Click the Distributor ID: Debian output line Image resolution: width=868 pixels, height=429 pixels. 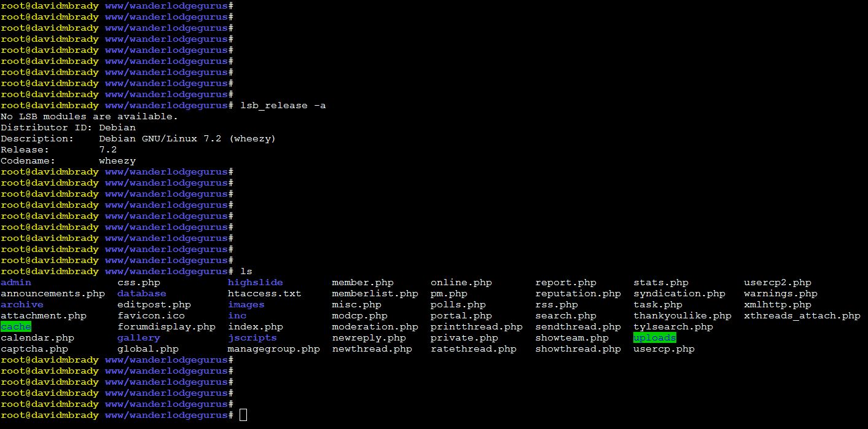tap(68, 128)
